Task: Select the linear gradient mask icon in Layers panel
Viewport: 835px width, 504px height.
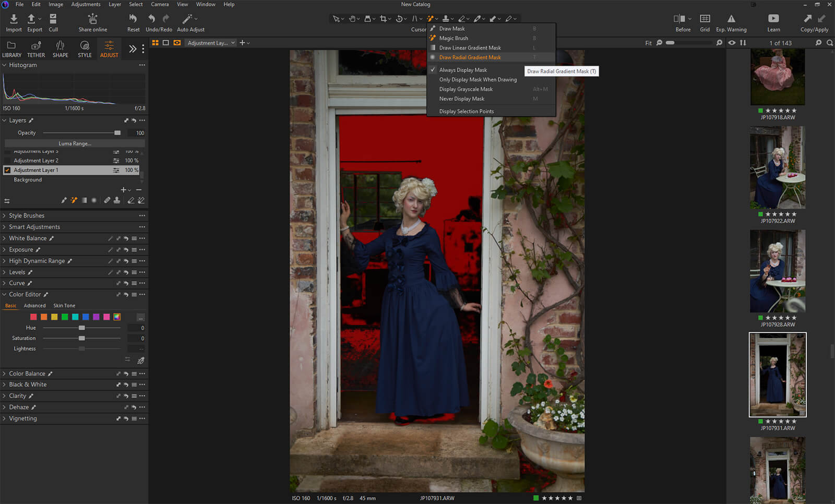Action: pyautogui.click(x=84, y=200)
